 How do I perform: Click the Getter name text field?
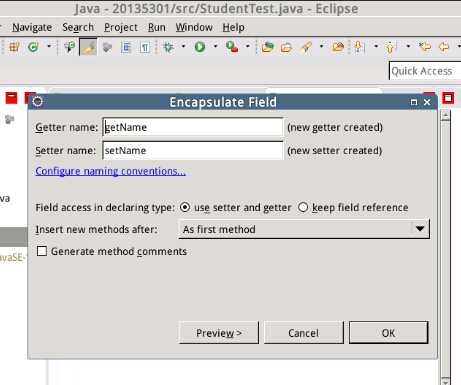193,127
